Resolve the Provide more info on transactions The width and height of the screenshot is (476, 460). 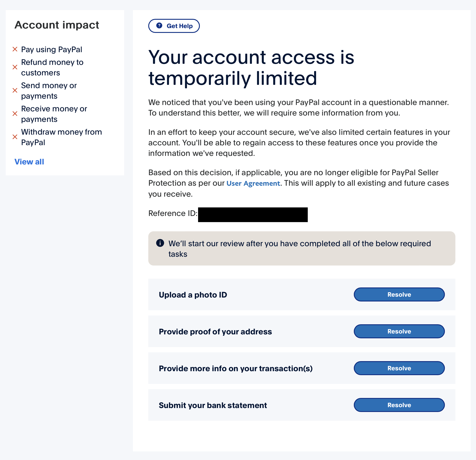(x=399, y=368)
